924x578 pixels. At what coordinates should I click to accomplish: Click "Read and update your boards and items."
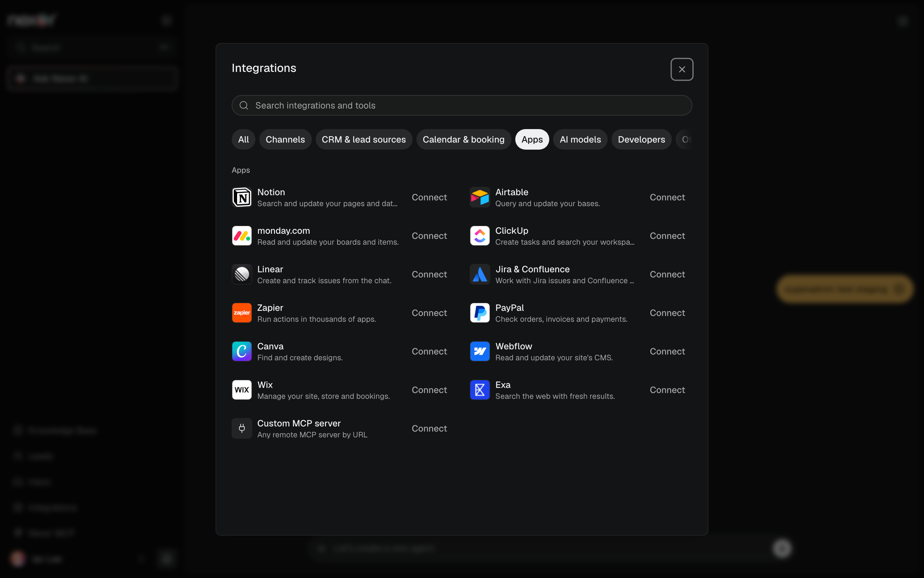(328, 242)
